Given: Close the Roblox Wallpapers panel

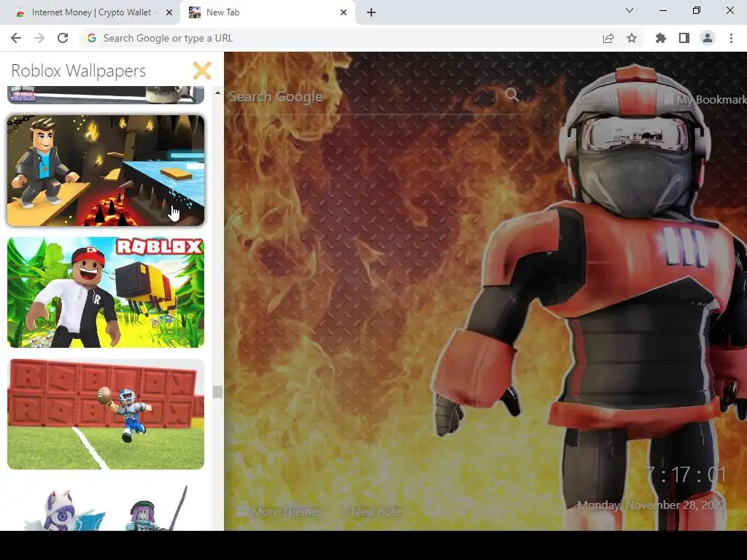Looking at the screenshot, I should [x=202, y=71].
